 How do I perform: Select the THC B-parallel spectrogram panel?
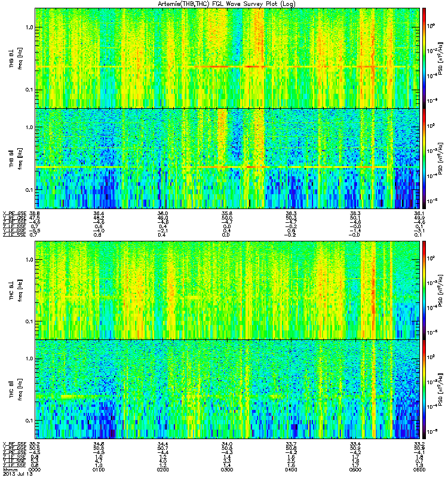[x=228, y=390]
